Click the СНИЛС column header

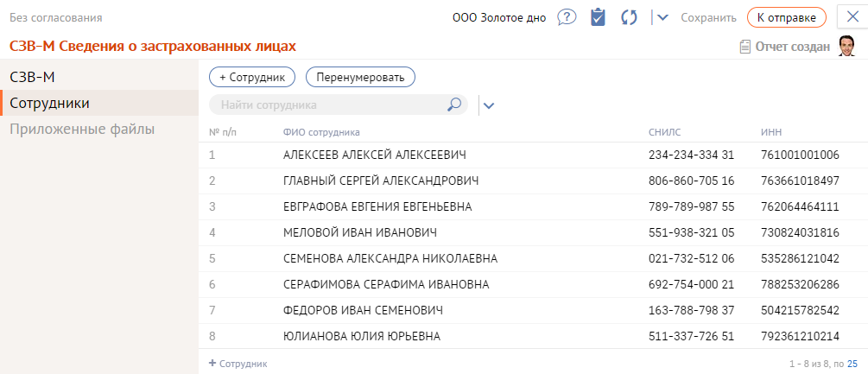click(664, 132)
